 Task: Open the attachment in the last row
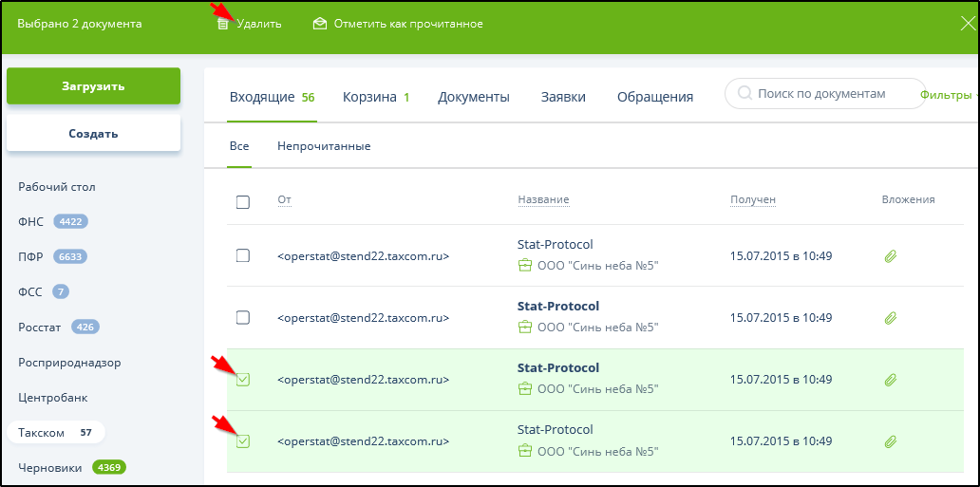pyautogui.click(x=891, y=441)
